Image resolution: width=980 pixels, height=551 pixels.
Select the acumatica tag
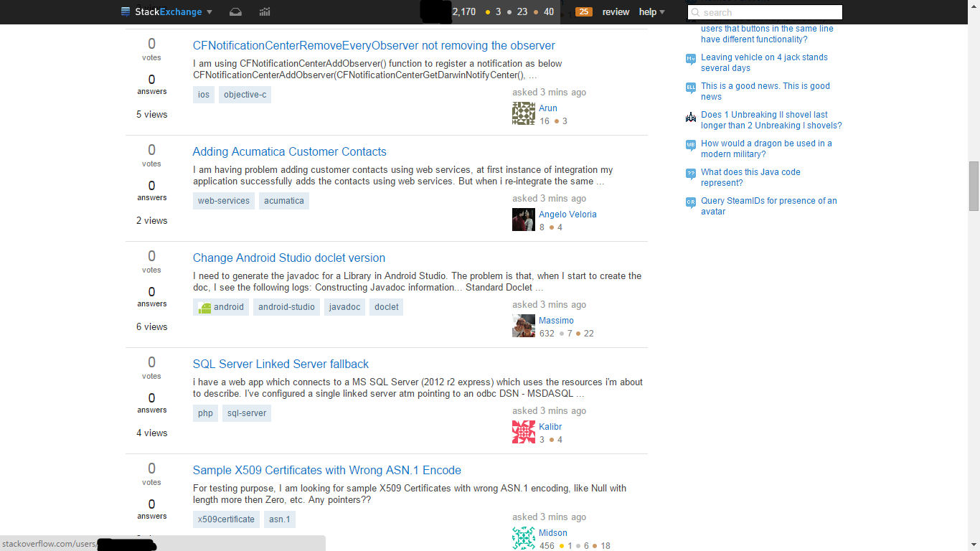tap(284, 201)
